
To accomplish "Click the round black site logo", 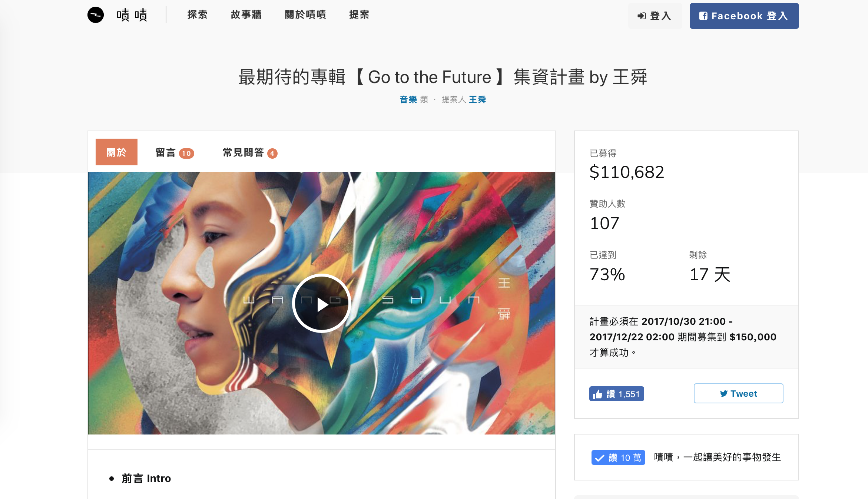I will (96, 15).
